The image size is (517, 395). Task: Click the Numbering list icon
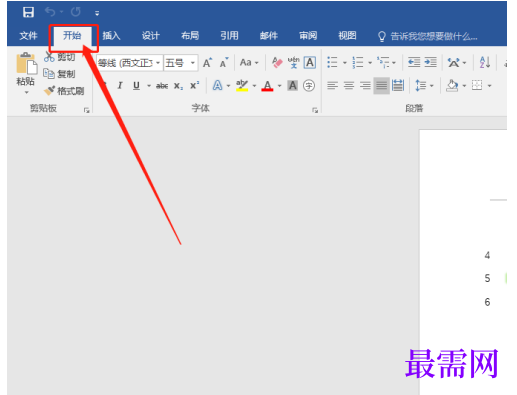click(358, 62)
